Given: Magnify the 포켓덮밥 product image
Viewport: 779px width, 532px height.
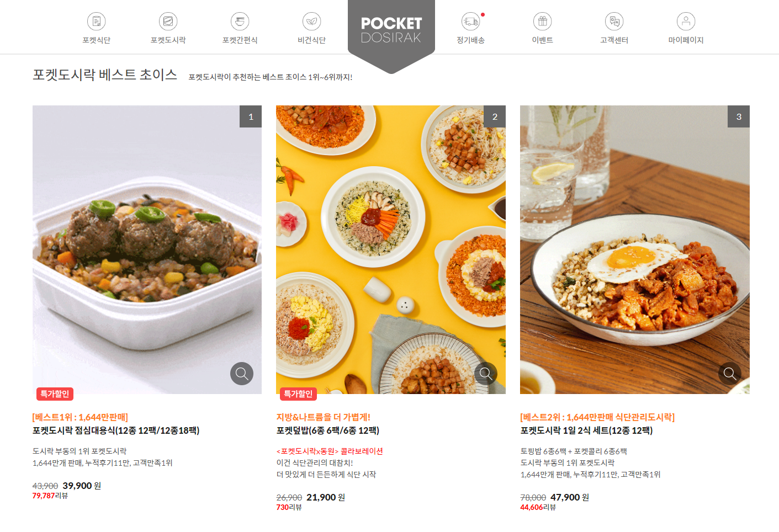Looking at the screenshot, I should [x=486, y=374].
